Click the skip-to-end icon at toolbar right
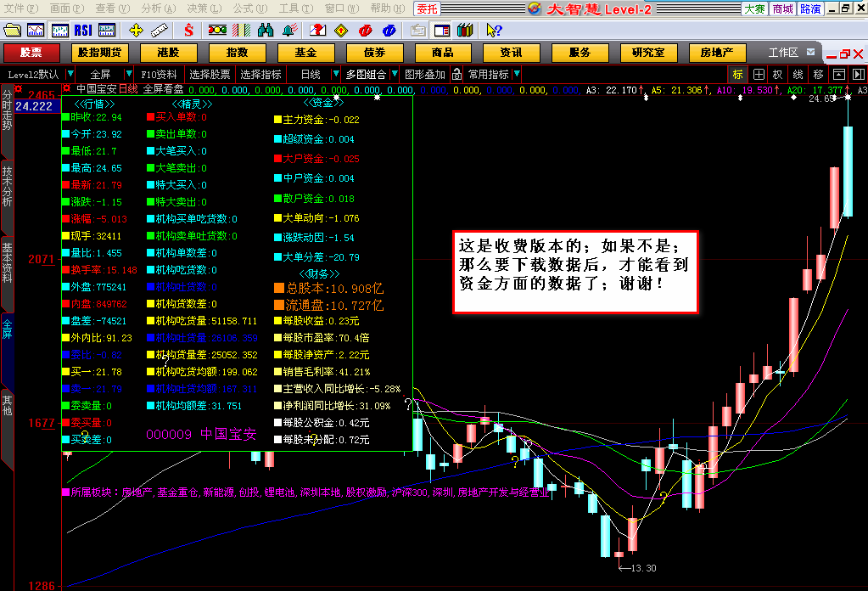The image size is (868, 591). (x=859, y=74)
